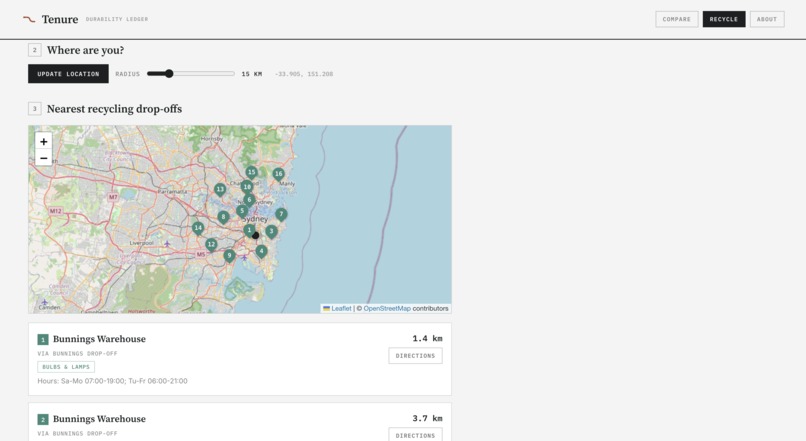Click the 15 KM radius value

pos(252,74)
